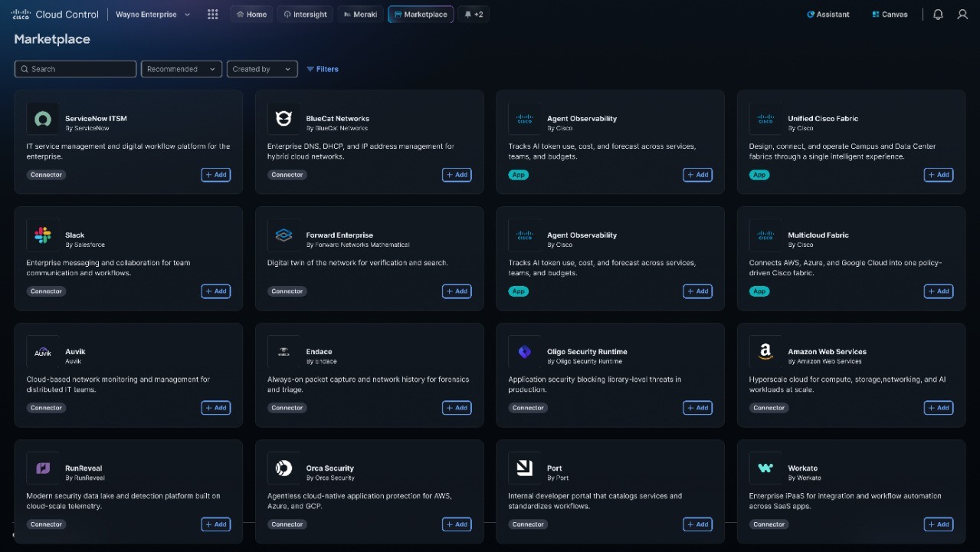Focus the marketplace Search field

75,69
